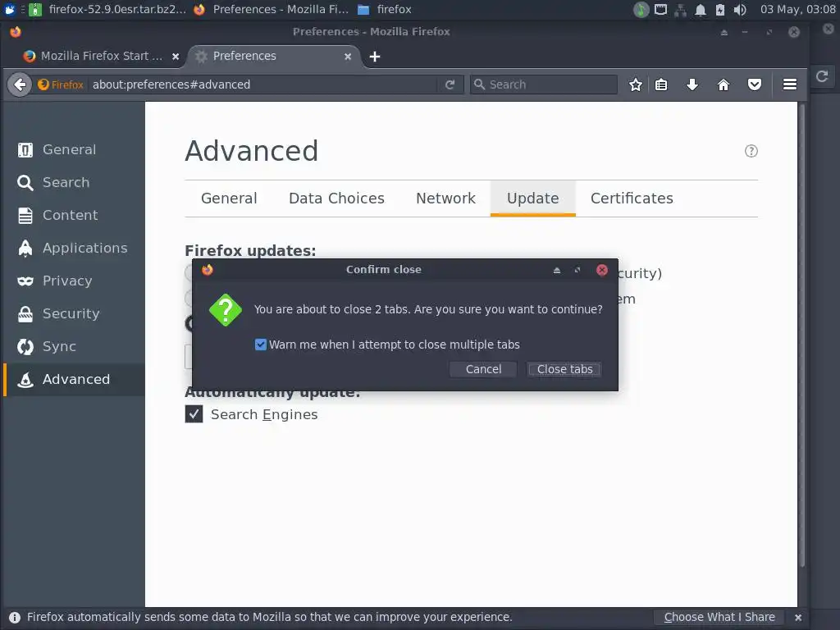840x630 pixels.
Task: Click the about:preferences address bar
Action: click(262, 84)
